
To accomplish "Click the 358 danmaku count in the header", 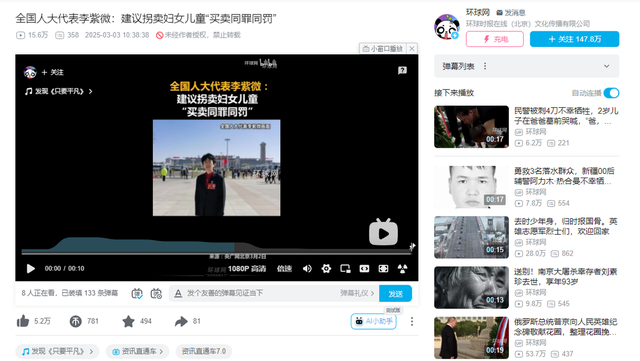I will pyautogui.click(x=67, y=35).
